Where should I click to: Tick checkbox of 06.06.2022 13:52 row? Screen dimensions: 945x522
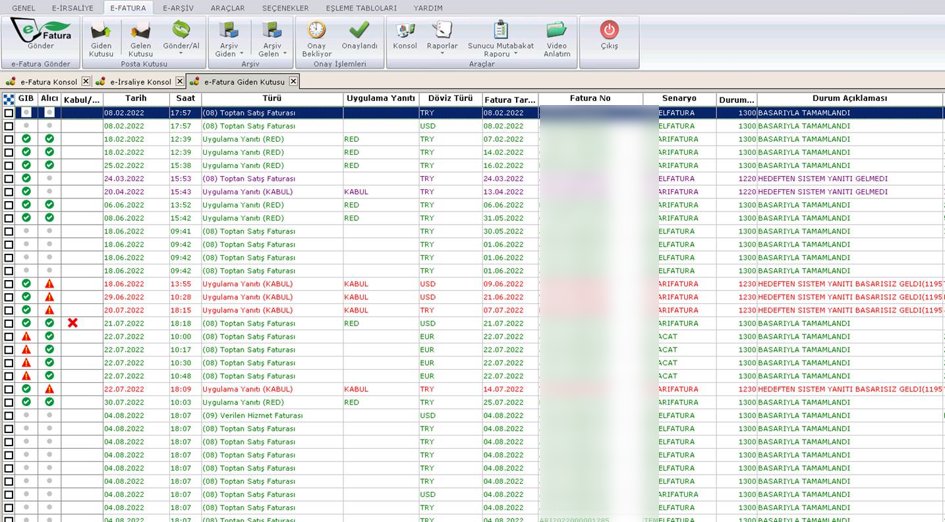[8, 205]
